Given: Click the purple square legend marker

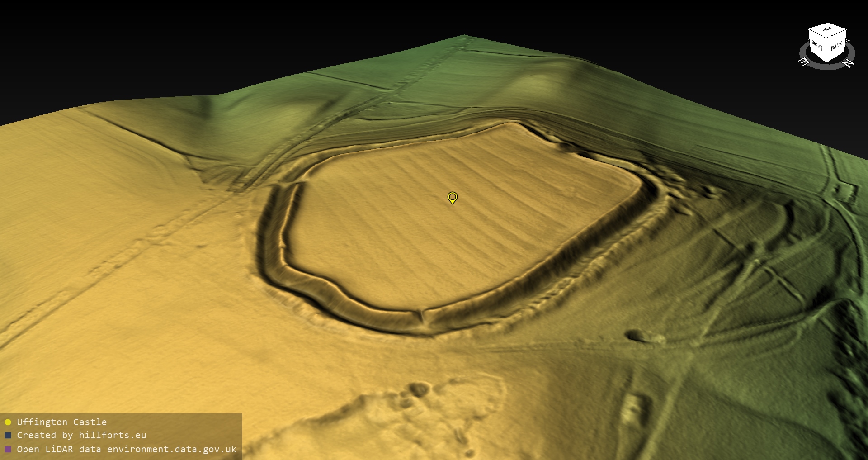Looking at the screenshot, I should click(8, 449).
